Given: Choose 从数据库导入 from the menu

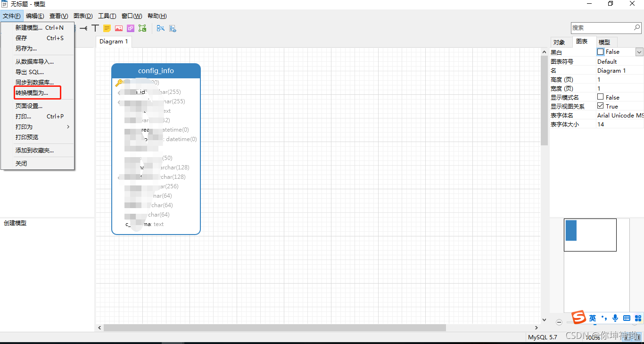Looking at the screenshot, I should pyautogui.click(x=37, y=62).
